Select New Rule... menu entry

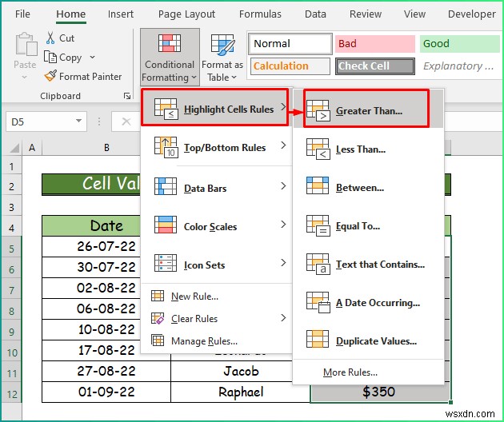216,296
